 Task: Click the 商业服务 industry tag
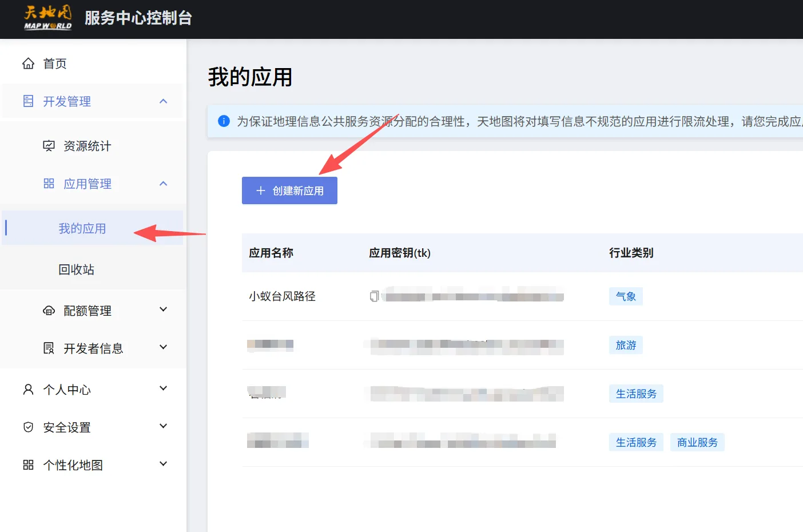click(x=697, y=442)
